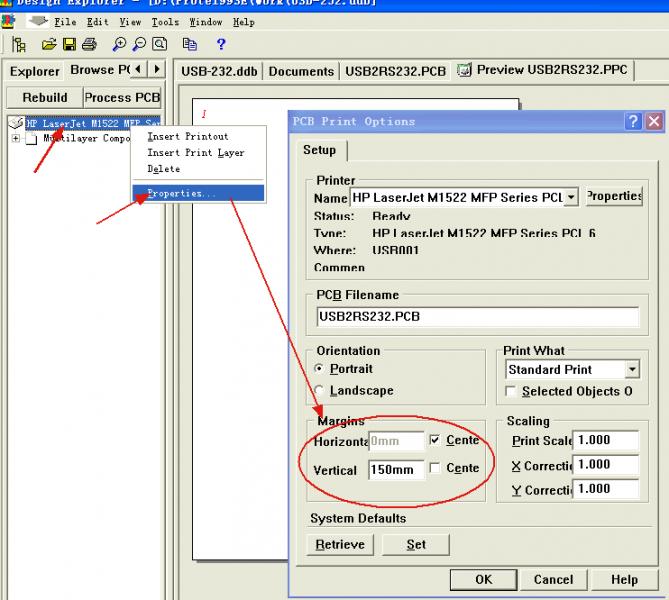Open the Help menu
Screen dimensions: 669x600
click(244, 22)
